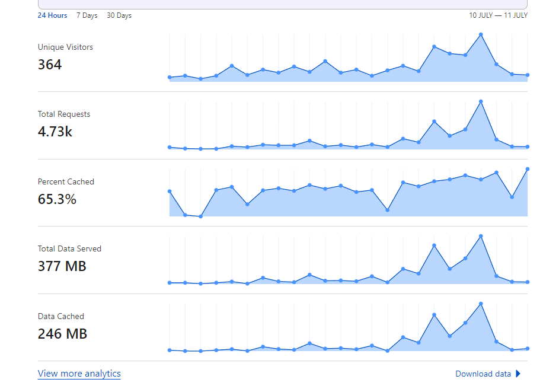543x392 pixels.
Task: Select the 24 Hours time range
Action: tap(52, 15)
